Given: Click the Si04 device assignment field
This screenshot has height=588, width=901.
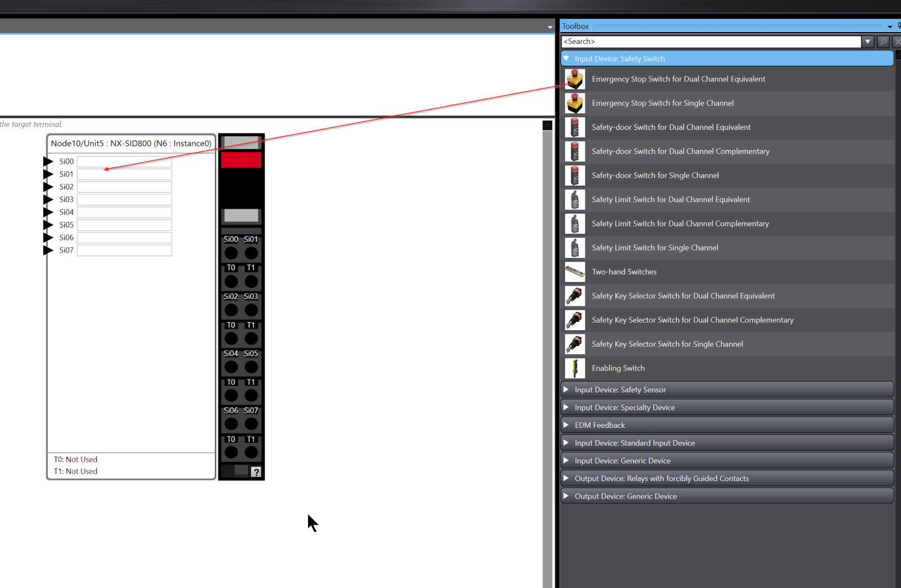Looking at the screenshot, I should tap(124, 212).
